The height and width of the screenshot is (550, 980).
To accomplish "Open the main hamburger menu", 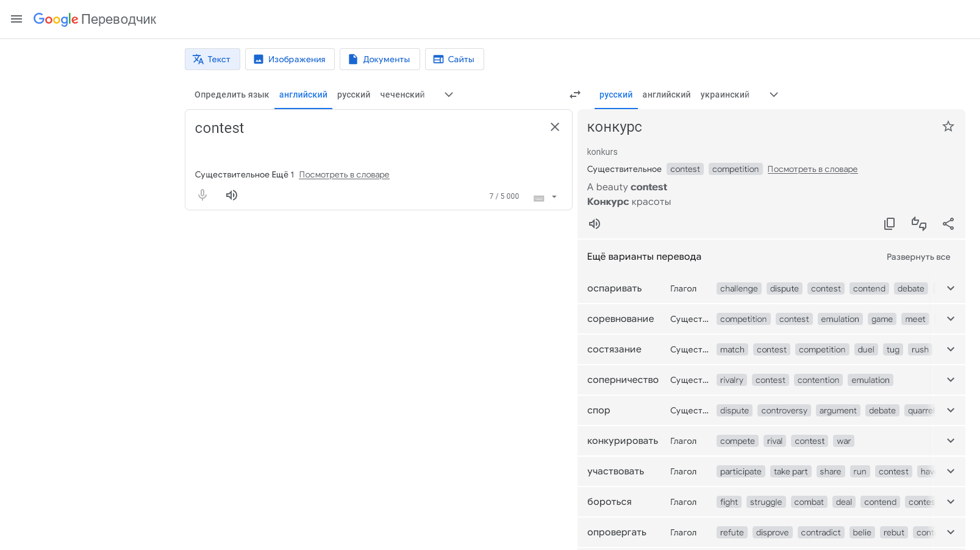I will [16, 19].
